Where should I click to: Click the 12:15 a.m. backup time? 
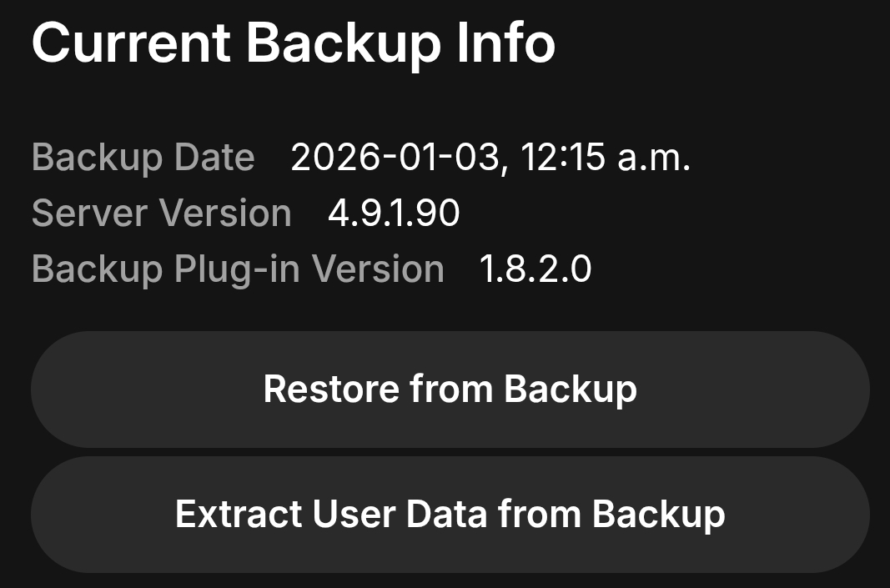(x=606, y=158)
